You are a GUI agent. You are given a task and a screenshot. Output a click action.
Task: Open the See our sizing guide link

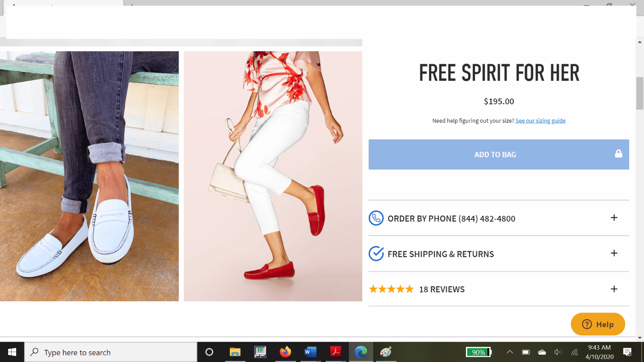point(540,121)
